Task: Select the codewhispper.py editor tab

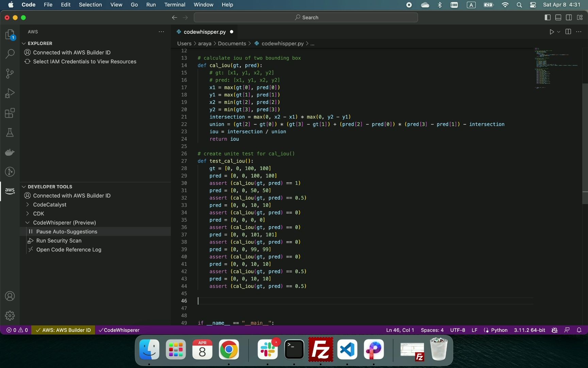Action: pos(204,32)
